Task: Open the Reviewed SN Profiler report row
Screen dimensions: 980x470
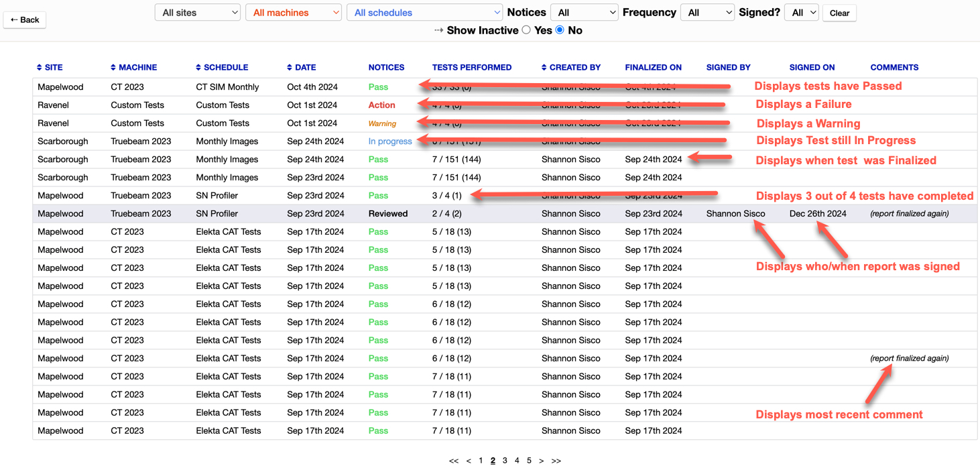Action: coord(388,214)
